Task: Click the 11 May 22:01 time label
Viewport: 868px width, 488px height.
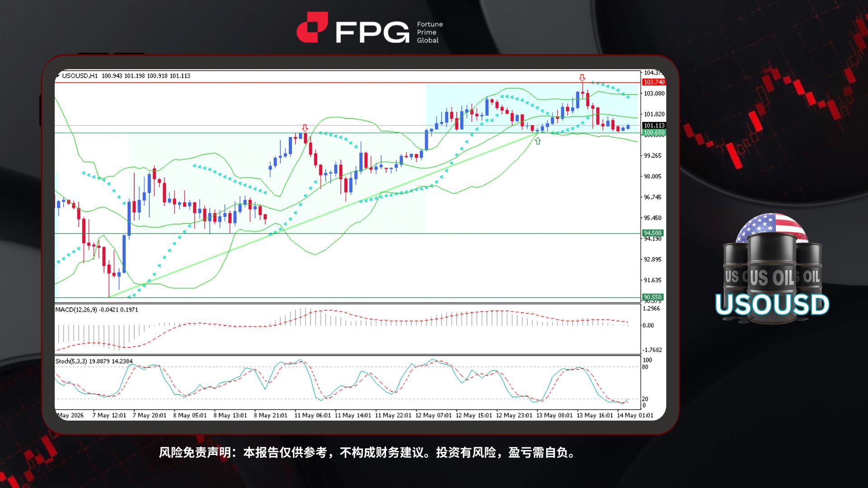Action: [393, 416]
